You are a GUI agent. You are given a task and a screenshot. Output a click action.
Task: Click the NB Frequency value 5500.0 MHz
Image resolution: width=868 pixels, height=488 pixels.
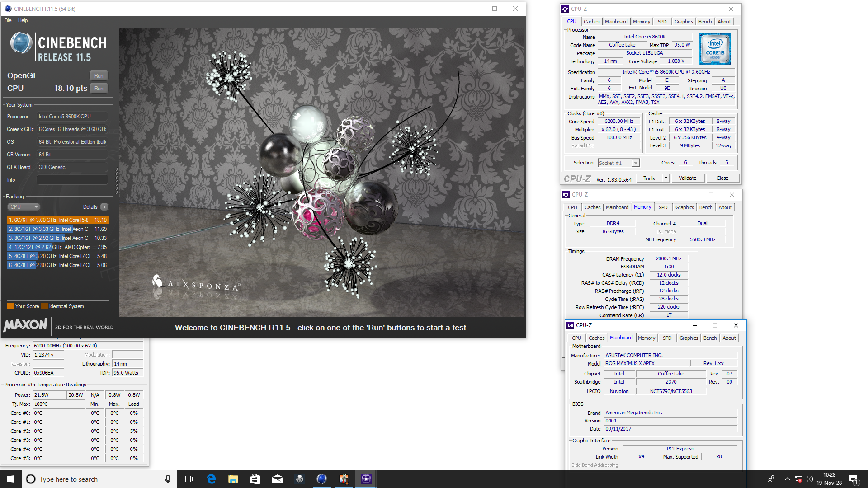[x=703, y=240]
